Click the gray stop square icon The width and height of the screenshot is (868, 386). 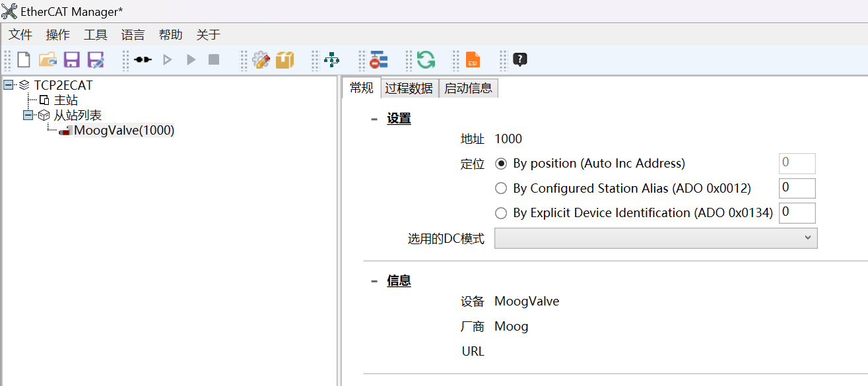click(214, 60)
